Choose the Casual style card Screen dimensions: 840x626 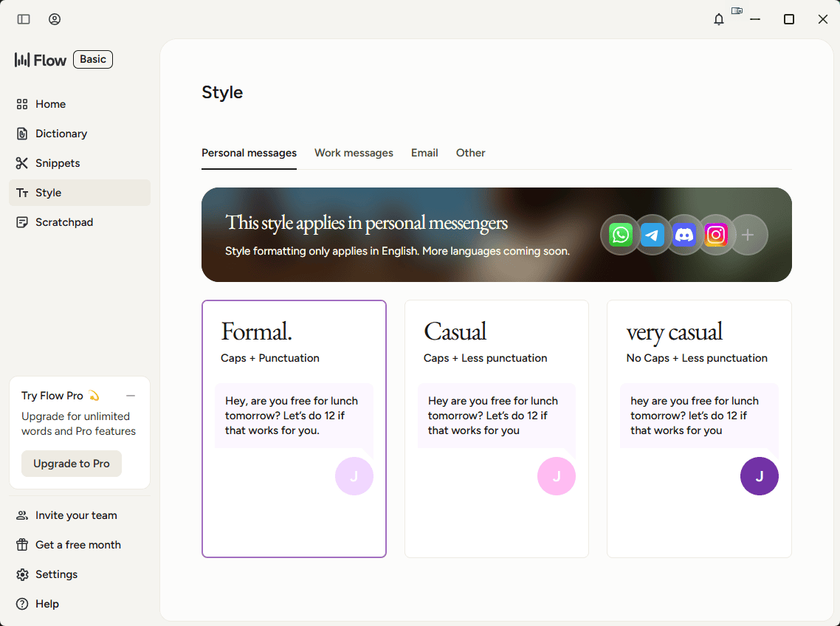pos(496,428)
